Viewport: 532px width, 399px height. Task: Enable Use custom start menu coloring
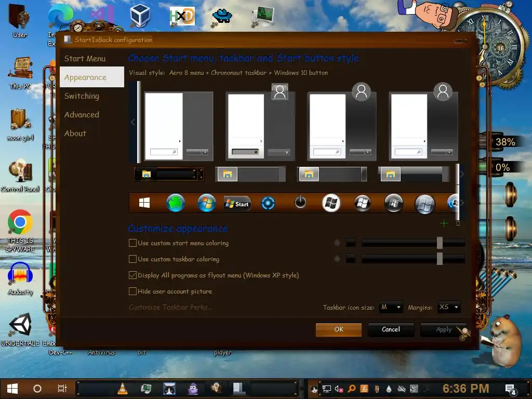179,243
